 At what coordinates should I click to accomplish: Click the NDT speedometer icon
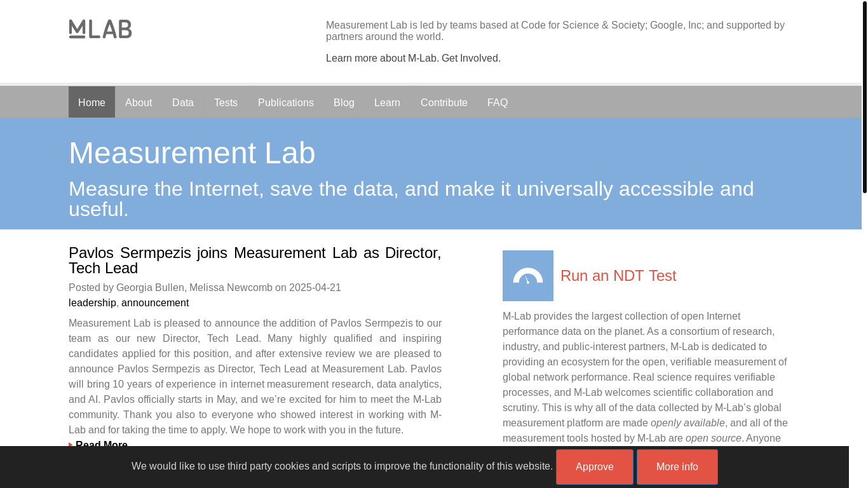tap(528, 276)
